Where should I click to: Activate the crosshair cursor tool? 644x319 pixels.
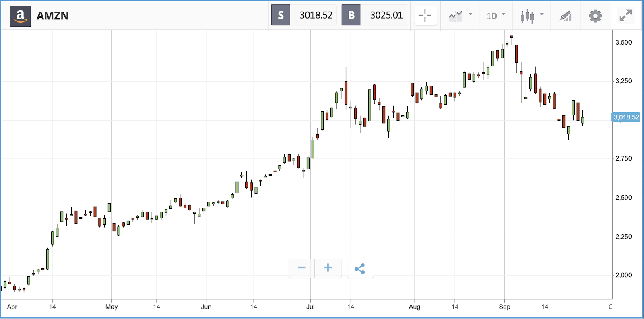425,16
